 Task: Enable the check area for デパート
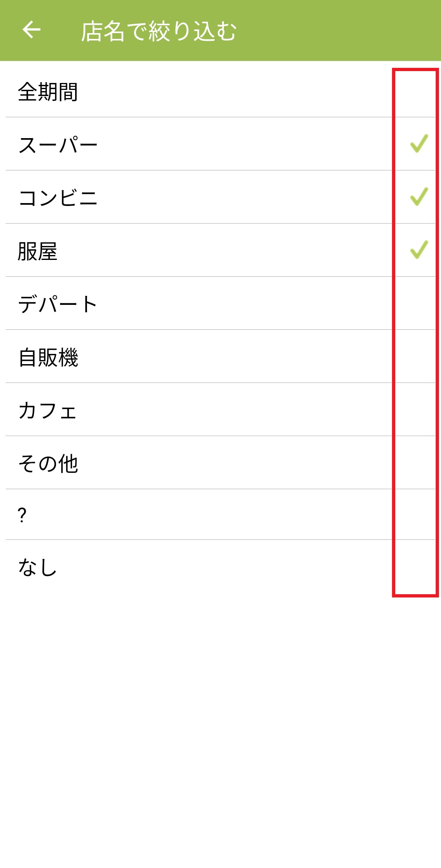point(419,303)
